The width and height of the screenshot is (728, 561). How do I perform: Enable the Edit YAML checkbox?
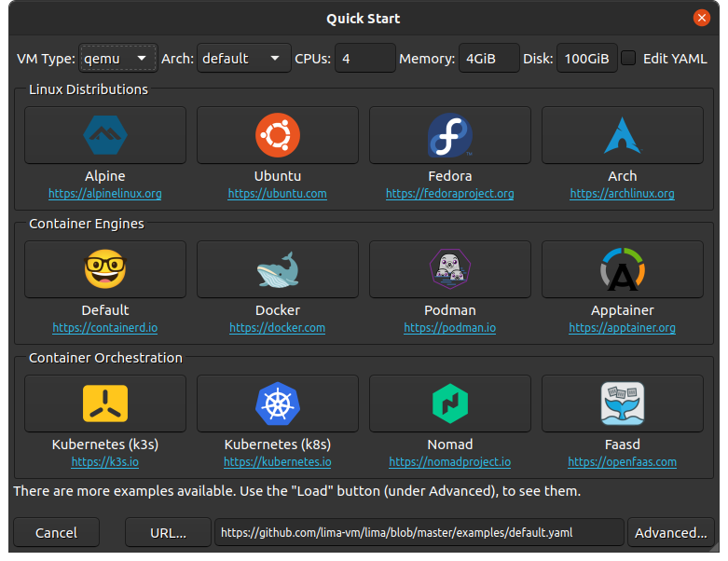coord(628,58)
